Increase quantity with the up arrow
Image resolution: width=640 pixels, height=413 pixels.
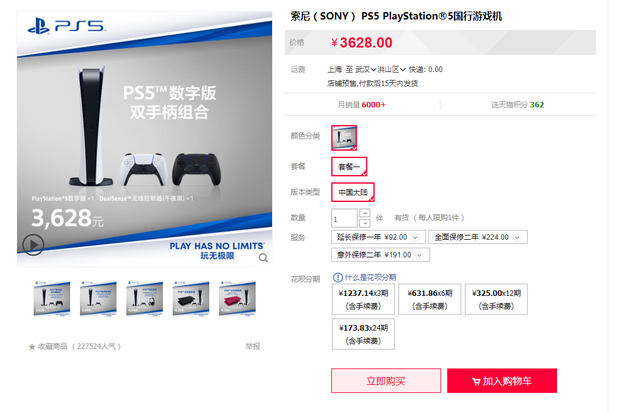point(365,213)
